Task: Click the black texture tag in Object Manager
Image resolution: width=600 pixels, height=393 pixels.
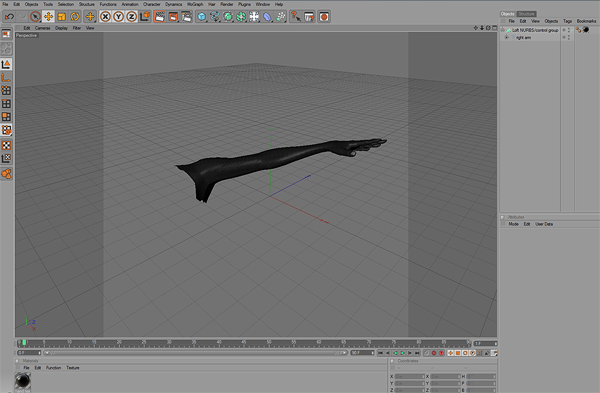Action: (586, 30)
